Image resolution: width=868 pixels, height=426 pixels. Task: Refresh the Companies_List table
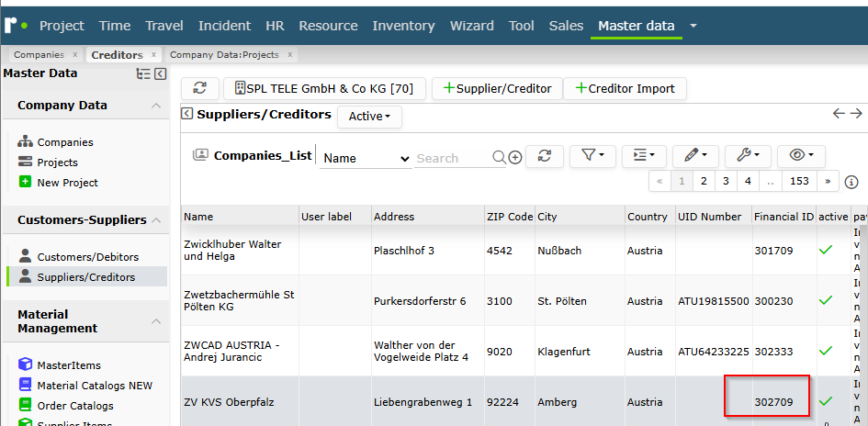pyautogui.click(x=544, y=156)
